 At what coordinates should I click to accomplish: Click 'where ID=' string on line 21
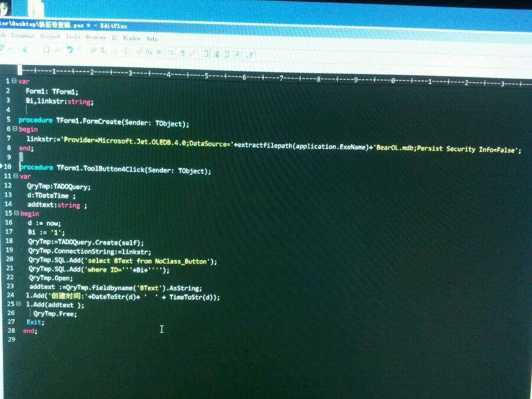tap(104, 270)
